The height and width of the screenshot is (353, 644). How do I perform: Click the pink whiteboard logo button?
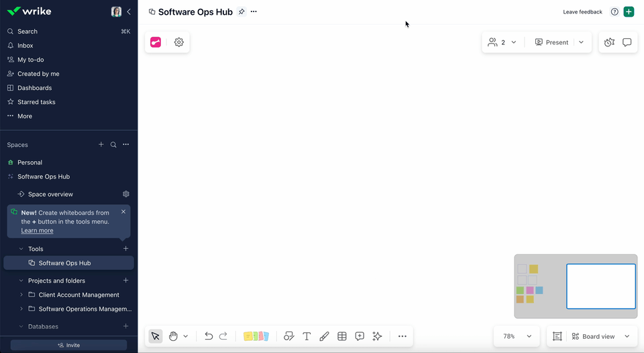pos(156,42)
